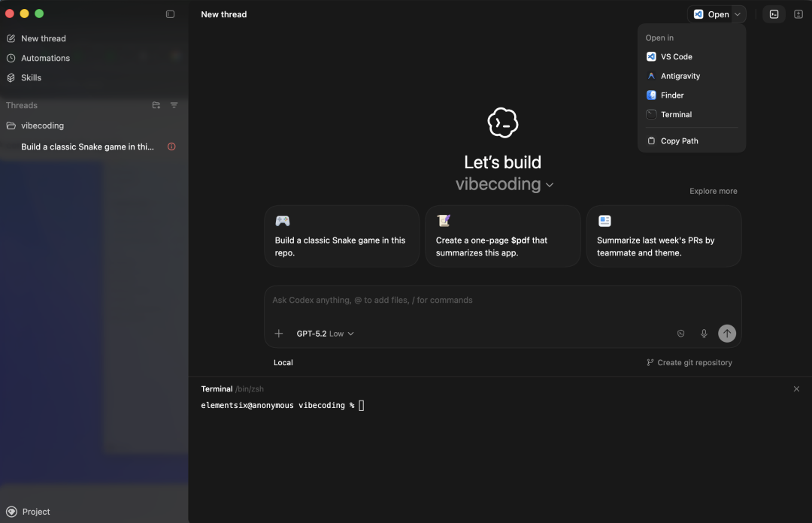Toggle the terminal panel icon in the toolbar
Image resolution: width=812 pixels, height=523 pixels.
774,14
